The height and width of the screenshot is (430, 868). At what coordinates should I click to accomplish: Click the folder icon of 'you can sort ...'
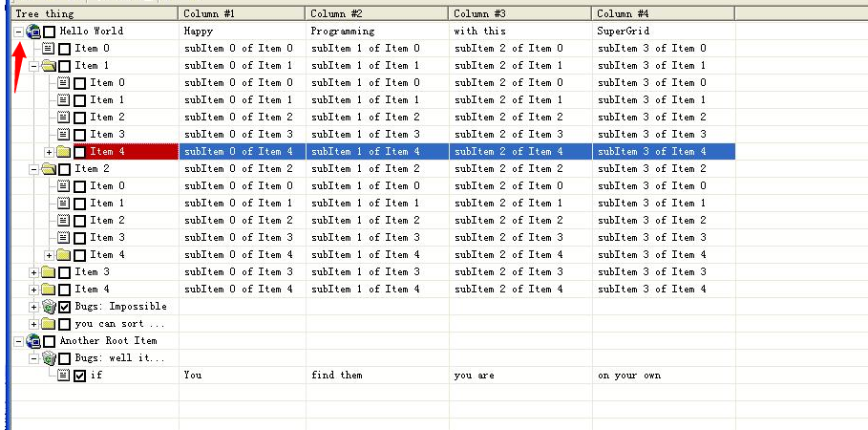pos(49,324)
